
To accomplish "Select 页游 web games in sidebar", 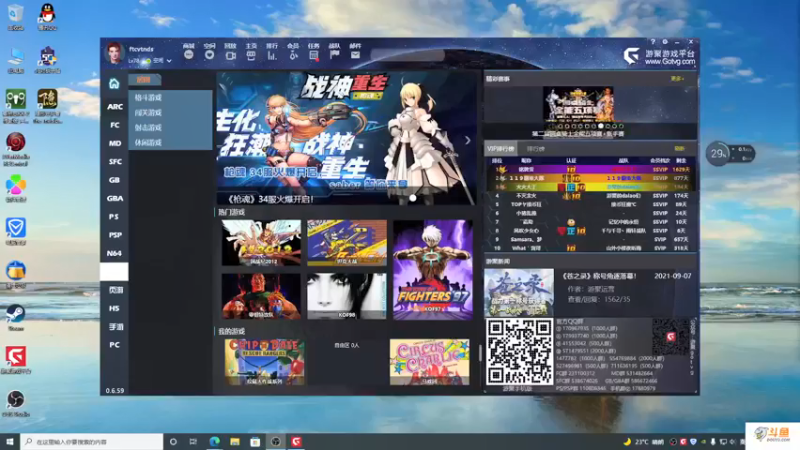I will tap(115, 290).
